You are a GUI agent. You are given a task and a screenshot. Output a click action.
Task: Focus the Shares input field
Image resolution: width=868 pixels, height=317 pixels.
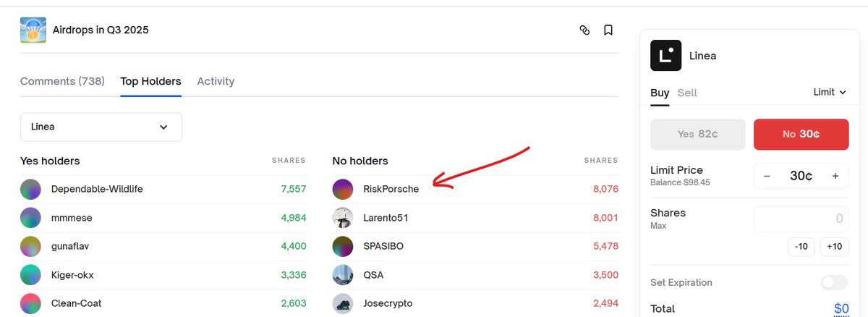801,219
